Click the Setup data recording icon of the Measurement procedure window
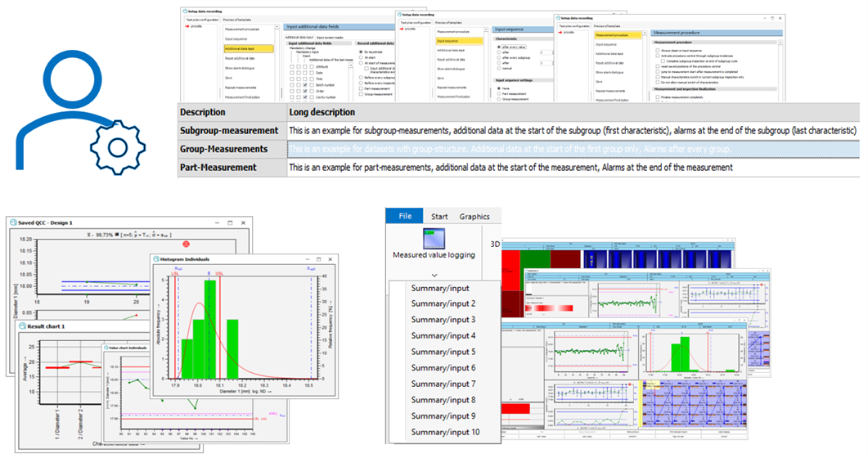This screenshot has height=458, width=868. pyautogui.click(x=559, y=18)
